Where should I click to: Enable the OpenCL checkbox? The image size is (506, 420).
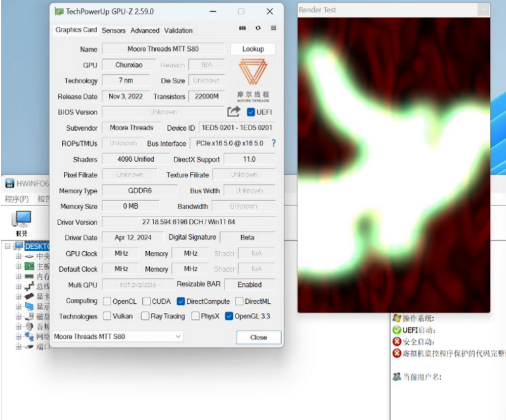(x=107, y=301)
